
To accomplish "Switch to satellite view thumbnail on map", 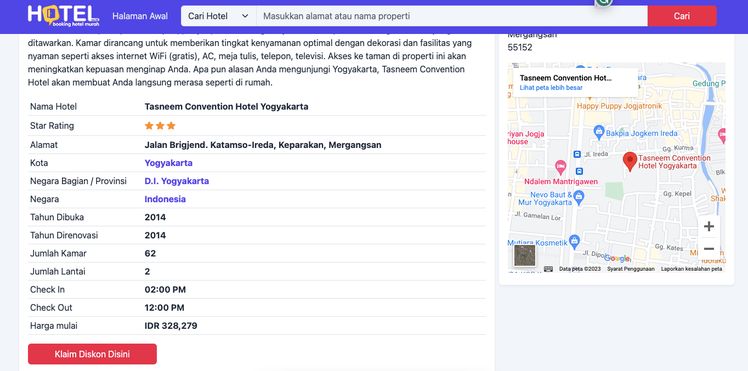I will [x=525, y=255].
